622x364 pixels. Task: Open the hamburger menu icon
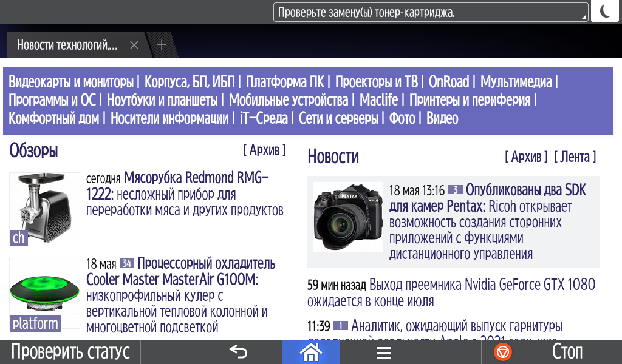click(x=384, y=352)
